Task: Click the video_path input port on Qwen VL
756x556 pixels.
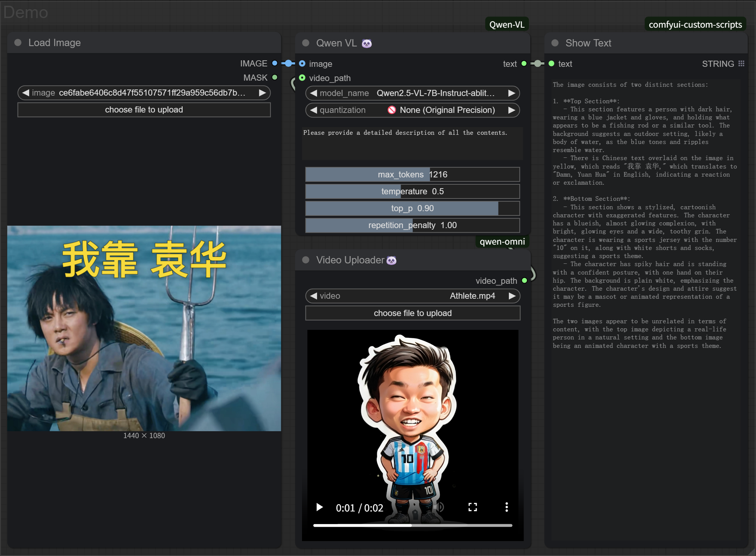Action: [x=302, y=78]
